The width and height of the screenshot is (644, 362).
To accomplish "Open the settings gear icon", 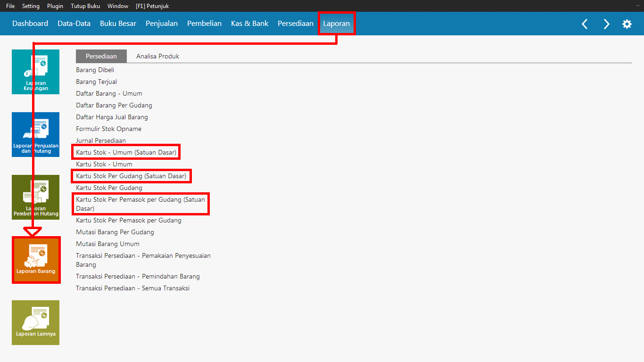I will (627, 24).
